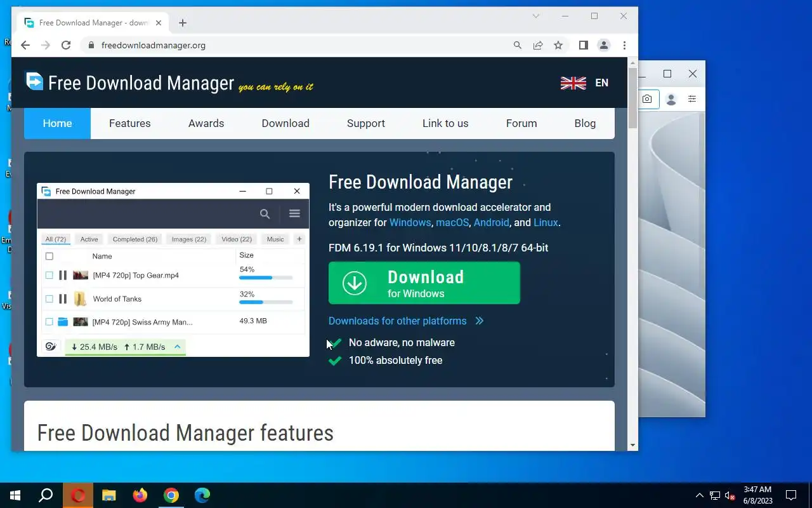Open Downloads for other platforms link
This screenshot has width=812, height=508.
pyautogui.click(x=397, y=321)
